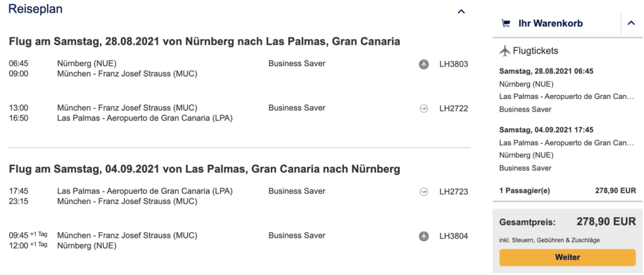The height and width of the screenshot is (275, 644).
Task: Click the outbound flight heading on 28.08.2021
Action: click(204, 42)
